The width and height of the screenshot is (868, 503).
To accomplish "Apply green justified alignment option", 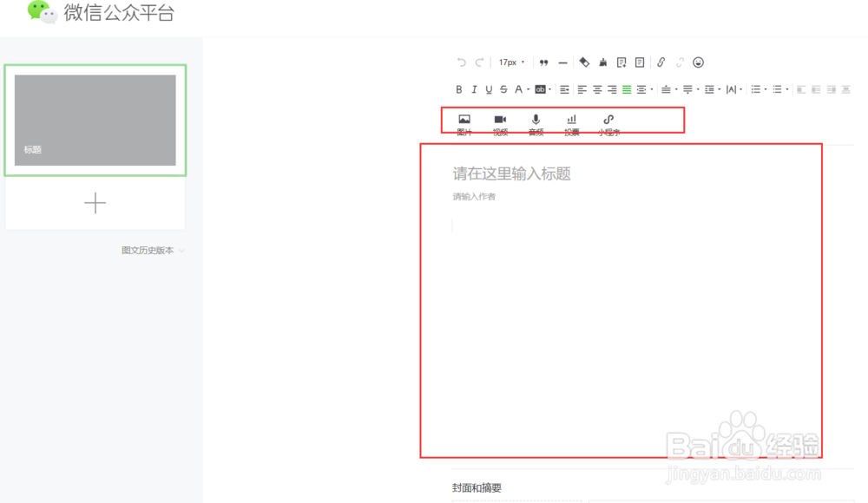I will 627,88.
